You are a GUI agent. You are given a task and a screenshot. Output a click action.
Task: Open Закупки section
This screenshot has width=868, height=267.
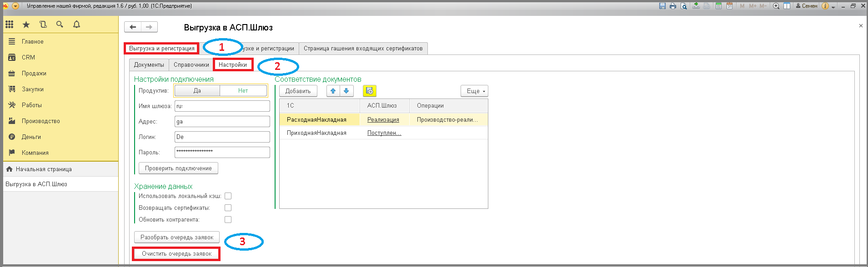tap(60, 89)
